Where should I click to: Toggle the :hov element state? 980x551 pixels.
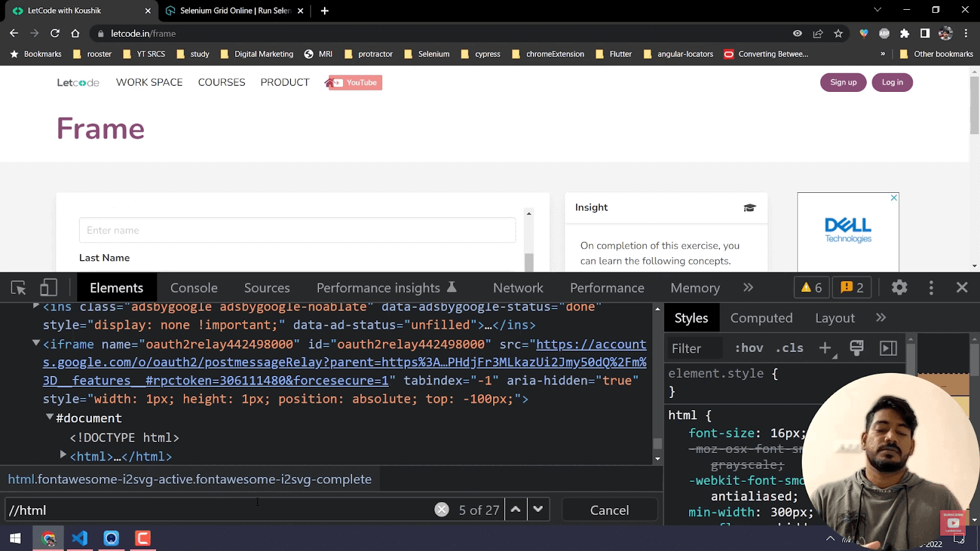pos(748,348)
